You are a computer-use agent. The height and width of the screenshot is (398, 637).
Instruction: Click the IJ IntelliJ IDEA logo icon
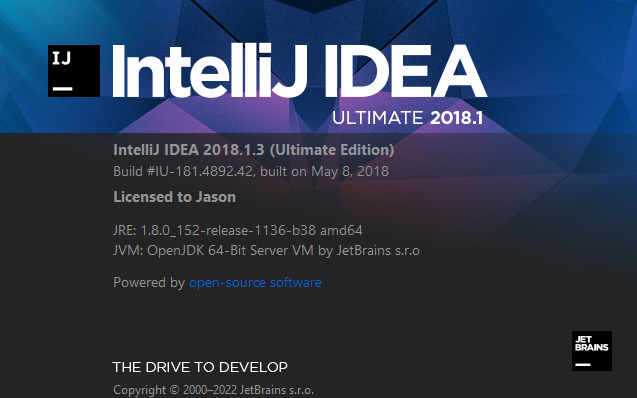click(74, 71)
